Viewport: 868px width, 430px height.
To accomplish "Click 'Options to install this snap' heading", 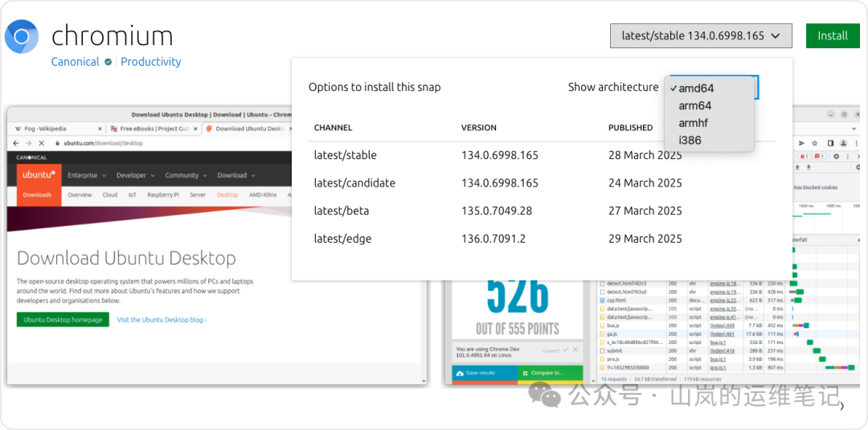I will [375, 88].
